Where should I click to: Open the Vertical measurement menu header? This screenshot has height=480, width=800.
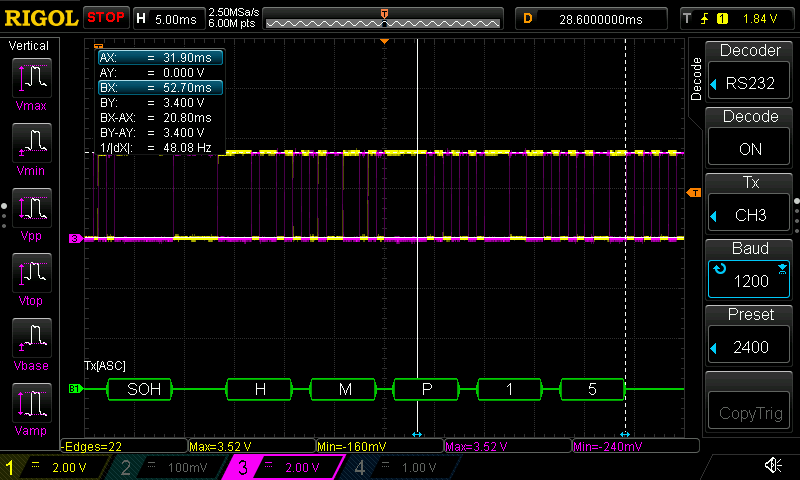[28, 46]
